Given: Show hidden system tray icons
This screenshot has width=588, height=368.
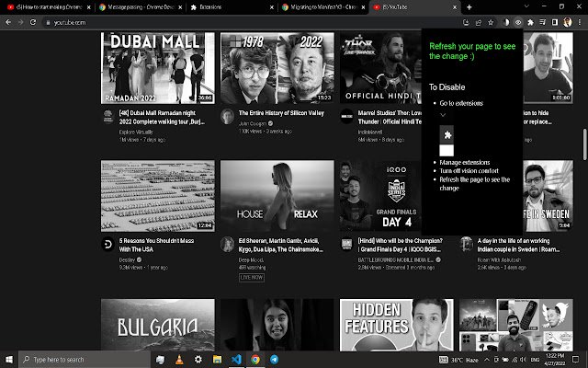Looking at the screenshot, I should pos(487,360).
